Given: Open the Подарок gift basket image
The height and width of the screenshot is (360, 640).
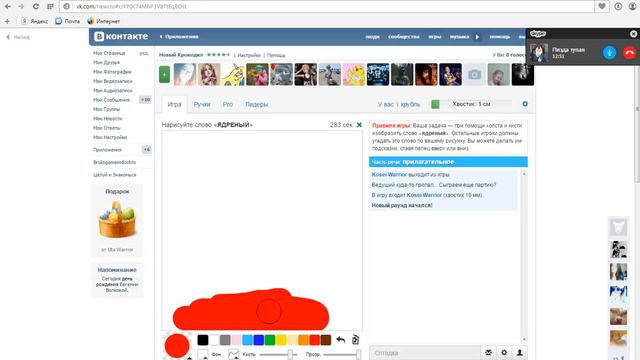Looking at the screenshot, I should tap(117, 219).
